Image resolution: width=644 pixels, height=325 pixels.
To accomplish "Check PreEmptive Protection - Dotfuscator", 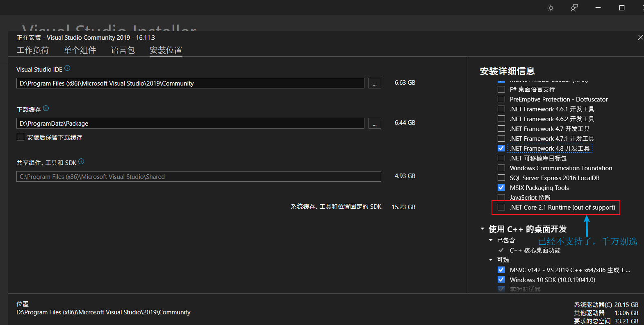I will 501,99.
